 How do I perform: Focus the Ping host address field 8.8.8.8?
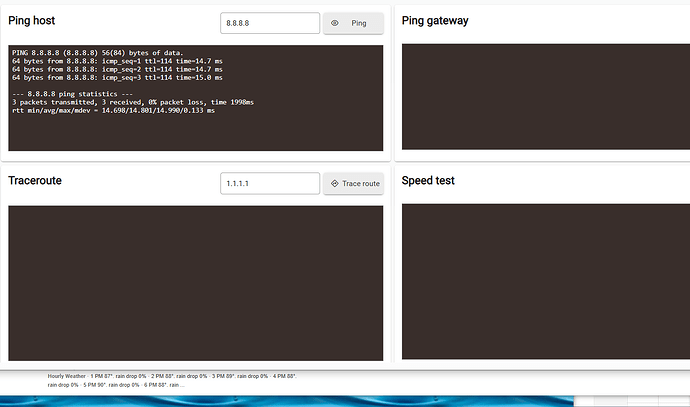(270, 23)
